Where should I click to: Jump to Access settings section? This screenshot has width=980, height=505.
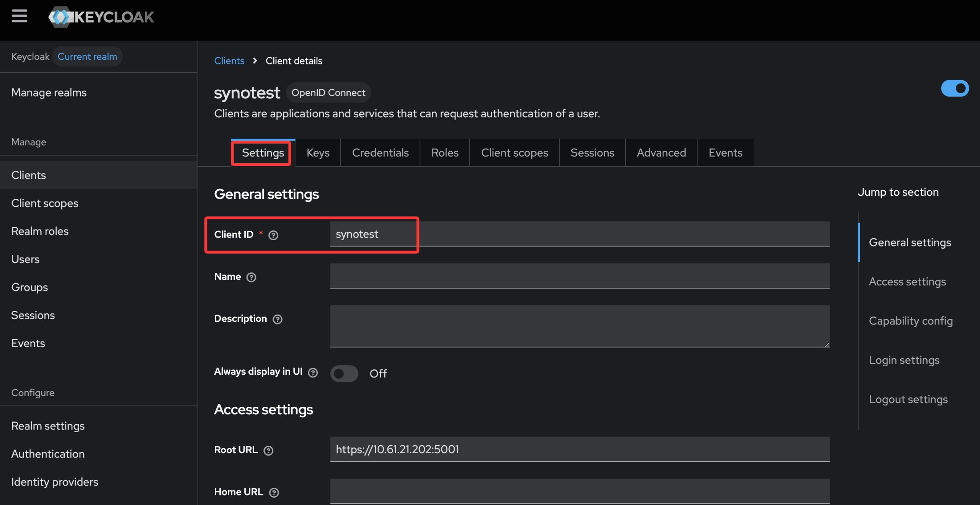click(907, 282)
